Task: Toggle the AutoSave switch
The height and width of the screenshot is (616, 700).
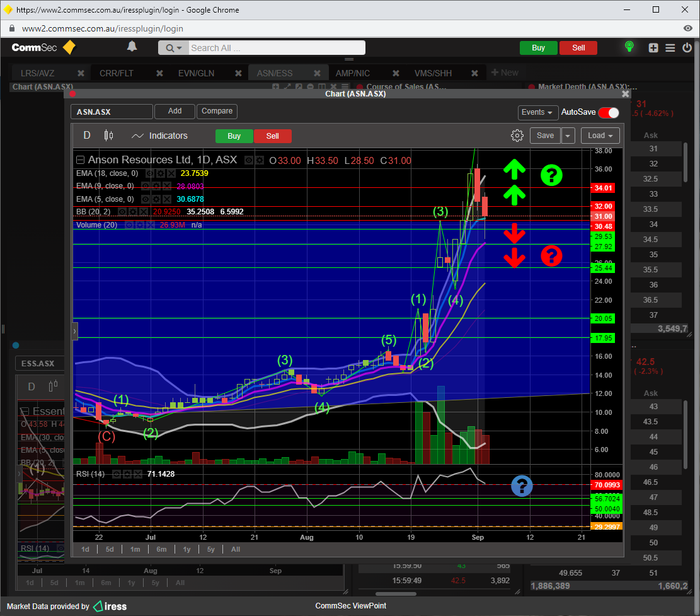Action: coord(609,113)
